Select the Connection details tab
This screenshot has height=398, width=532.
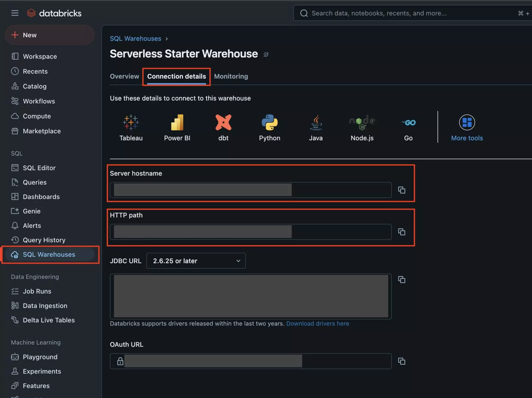pyautogui.click(x=177, y=76)
